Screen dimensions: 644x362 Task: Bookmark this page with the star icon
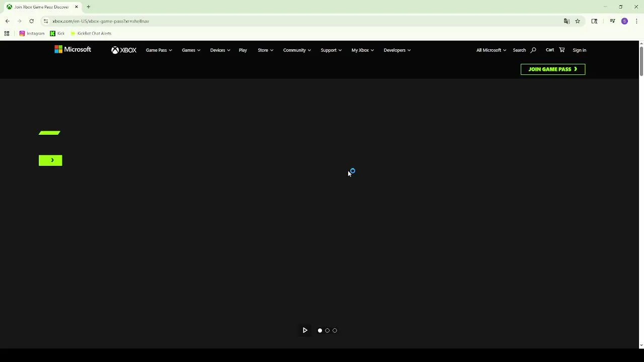[x=578, y=21]
